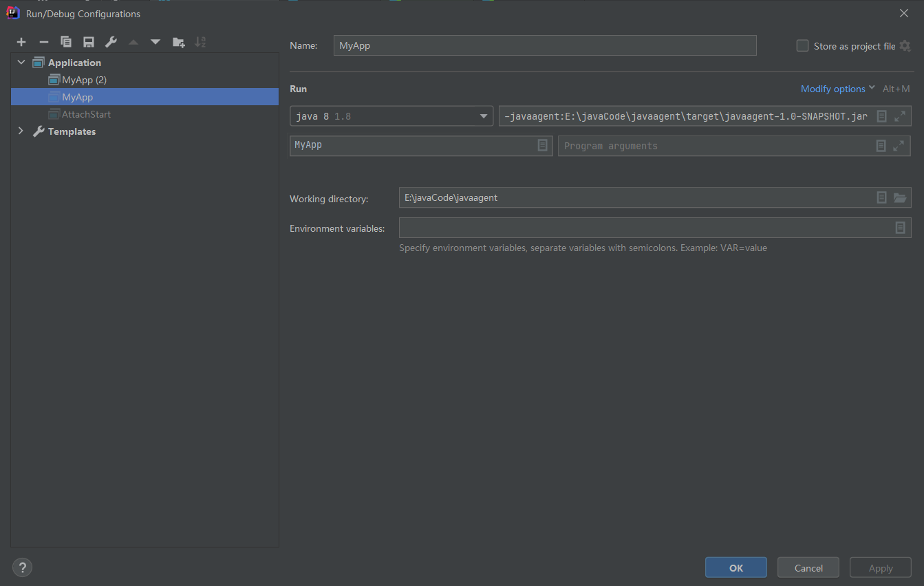Browse for working directory folder icon
Screen dimensions: 924x586
tap(900, 198)
